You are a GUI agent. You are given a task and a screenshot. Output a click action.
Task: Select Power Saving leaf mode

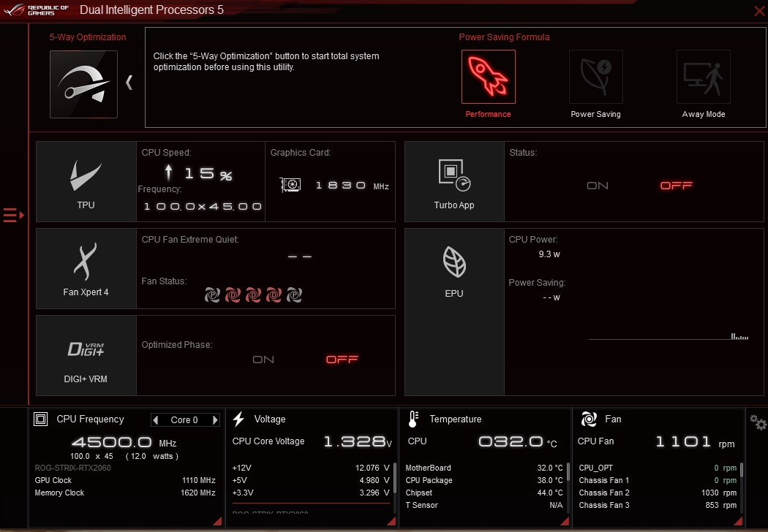coord(596,77)
